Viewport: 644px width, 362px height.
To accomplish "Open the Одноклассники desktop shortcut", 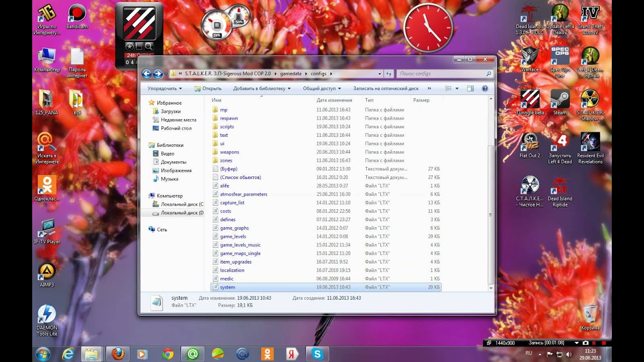I will point(47,188).
